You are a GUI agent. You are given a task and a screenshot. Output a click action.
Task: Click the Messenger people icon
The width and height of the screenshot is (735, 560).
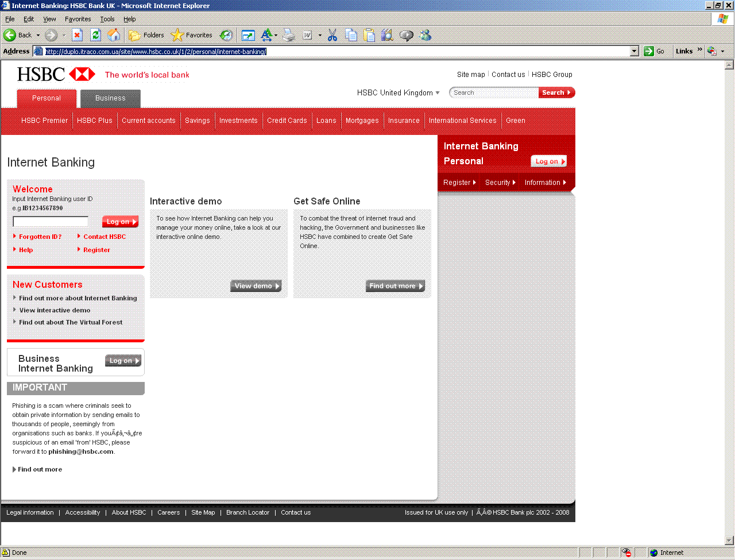point(425,35)
